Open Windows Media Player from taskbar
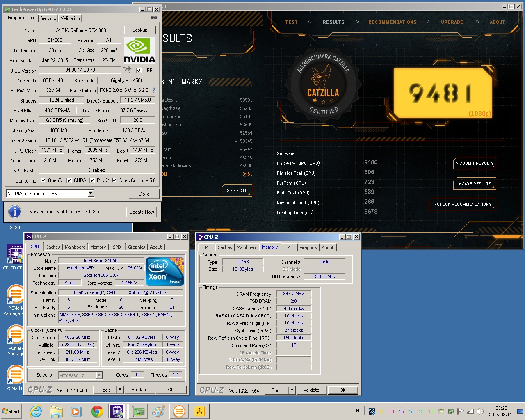This screenshot has height=420, width=525. [76, 411]
